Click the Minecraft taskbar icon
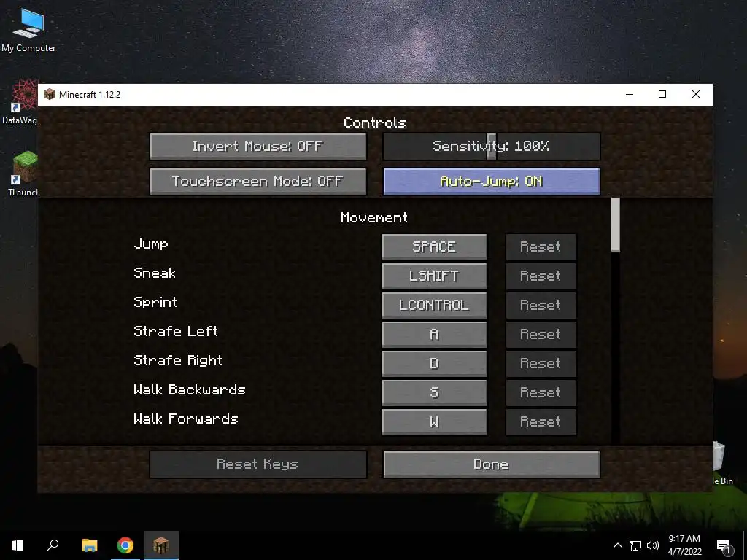Screen dimensions: 747x560 (161, 545)
